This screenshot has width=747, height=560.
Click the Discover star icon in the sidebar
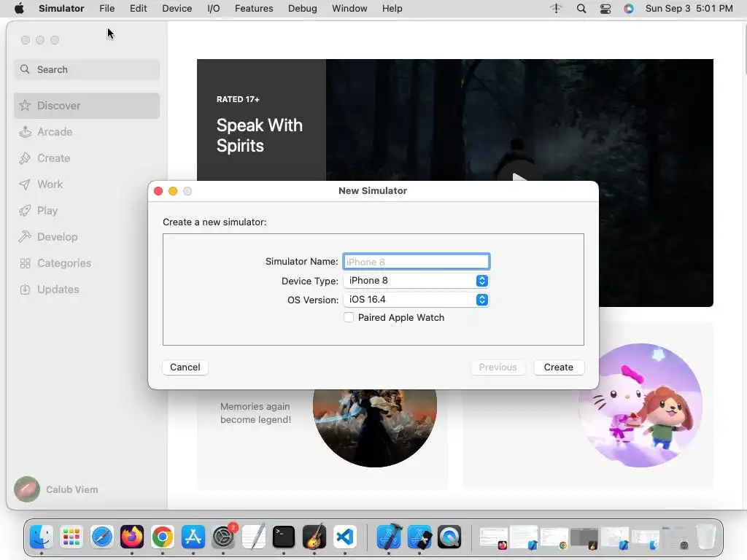(26, 105)
